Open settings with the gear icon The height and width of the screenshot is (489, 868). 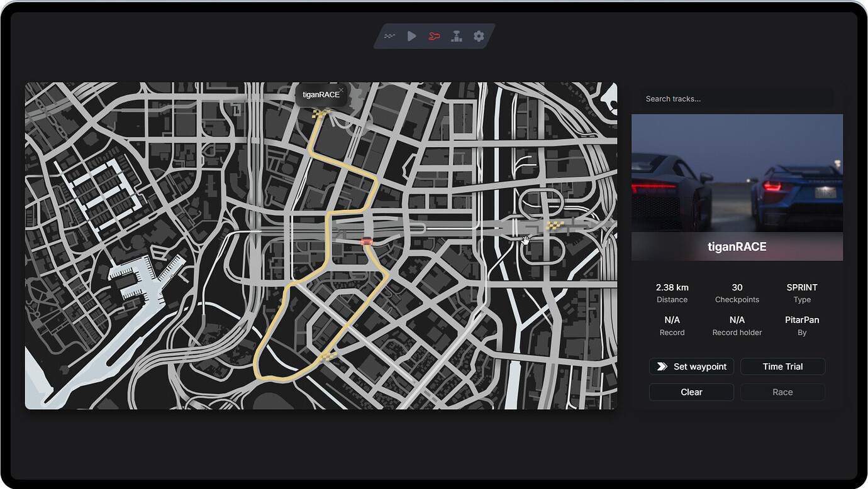coord(479,36)
